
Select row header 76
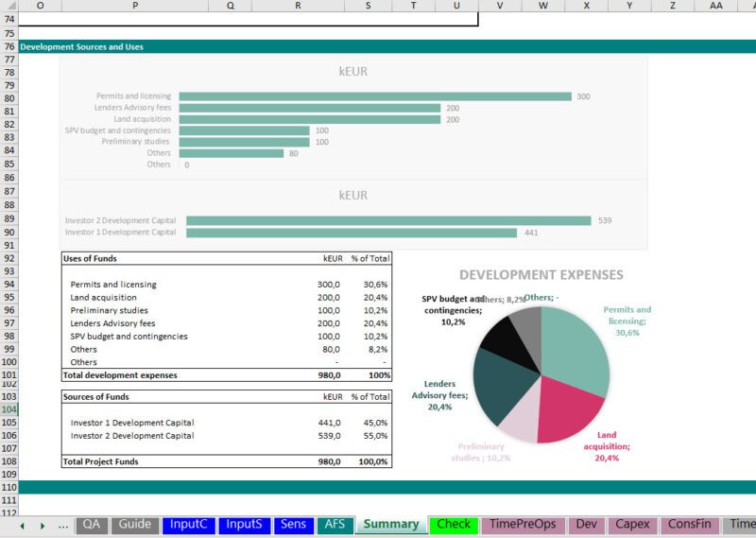pos(9,46)
